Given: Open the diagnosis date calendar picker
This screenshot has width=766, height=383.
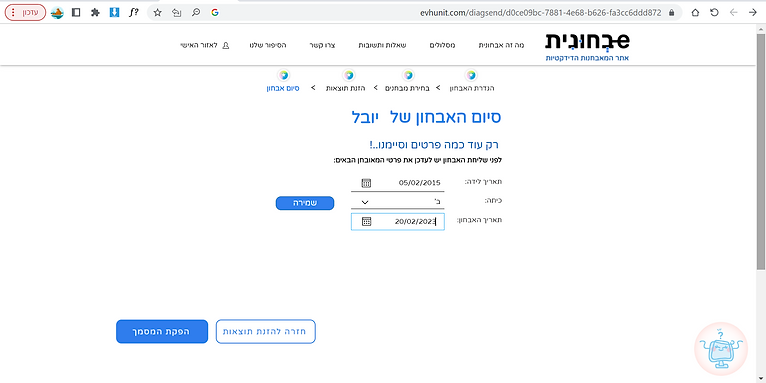Looking at the screenshot, I should pos(367,221).
